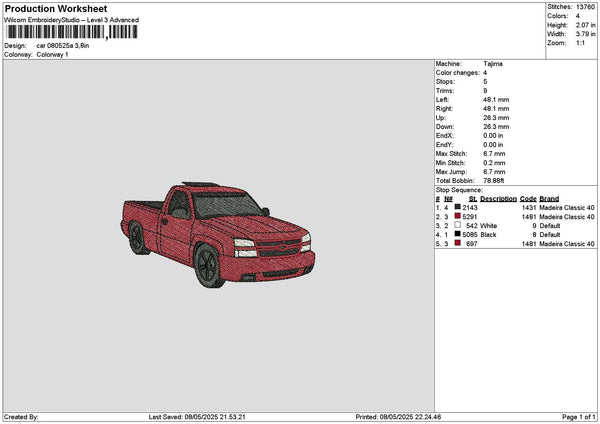This screenshot has height=424, width=600.
Task: Click the EndY value '0.00 in'
Action: tap(493, 145)
